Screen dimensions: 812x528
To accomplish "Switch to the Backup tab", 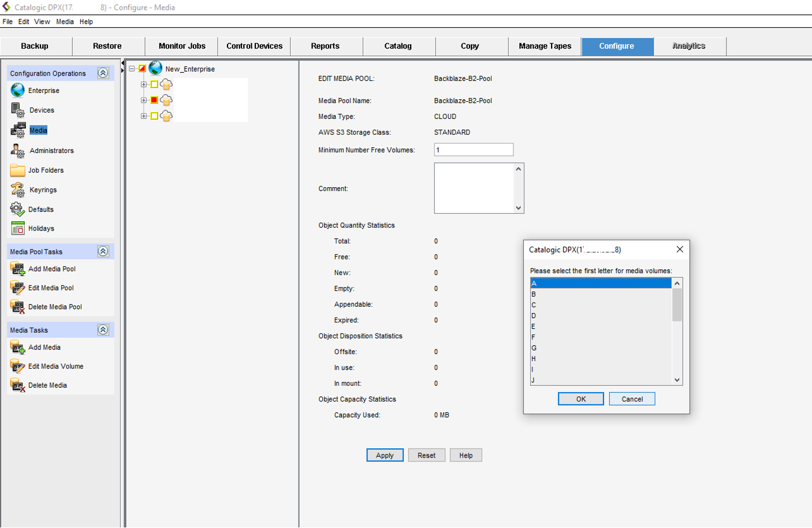I will click(35, 46).
